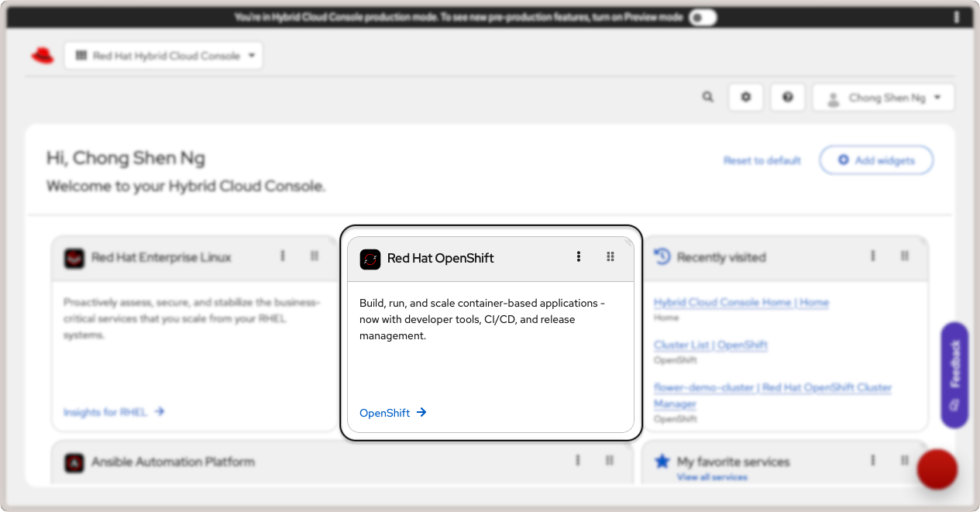Open Chong Shen Ng user menu
The image size is (980, 512).
(883, 98)
